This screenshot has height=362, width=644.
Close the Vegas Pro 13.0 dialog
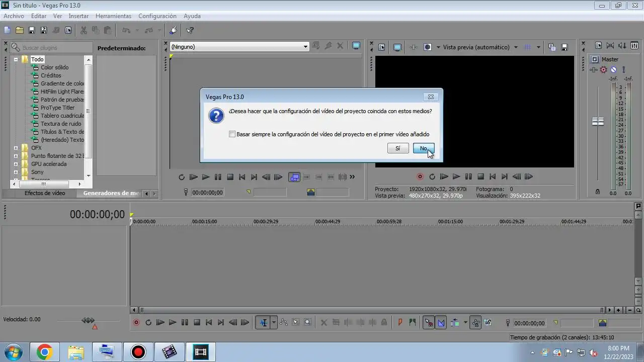431,97
